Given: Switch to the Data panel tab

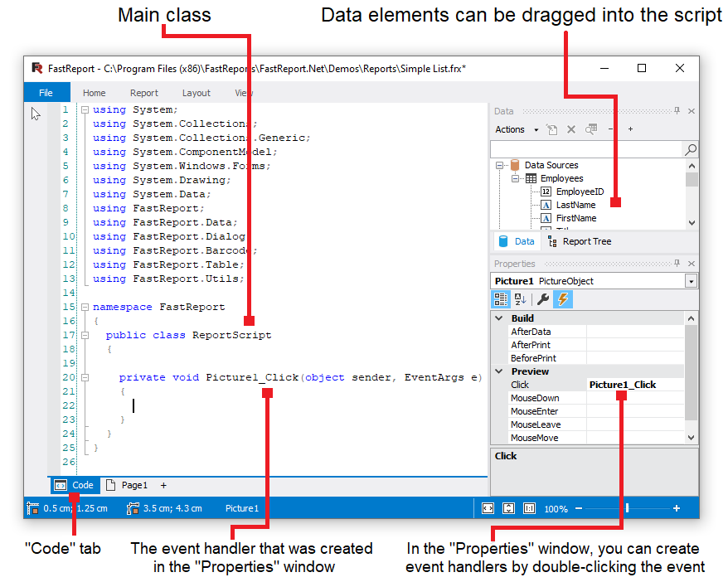Looking at the screenshot, I should tap(516, 241).
